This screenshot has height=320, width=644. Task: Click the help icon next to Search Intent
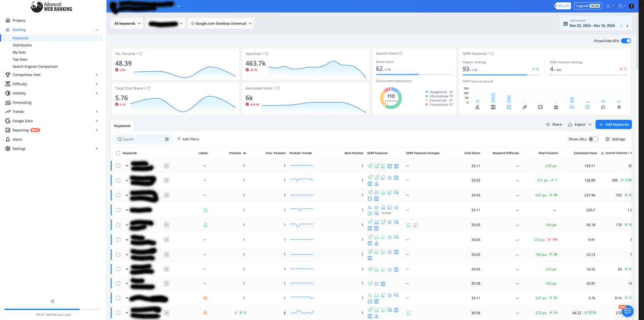coord(400,53)
